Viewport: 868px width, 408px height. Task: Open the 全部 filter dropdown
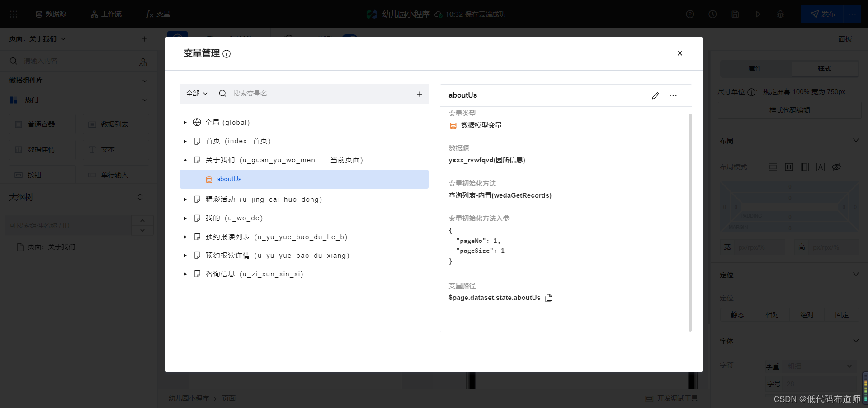(197, 94)
